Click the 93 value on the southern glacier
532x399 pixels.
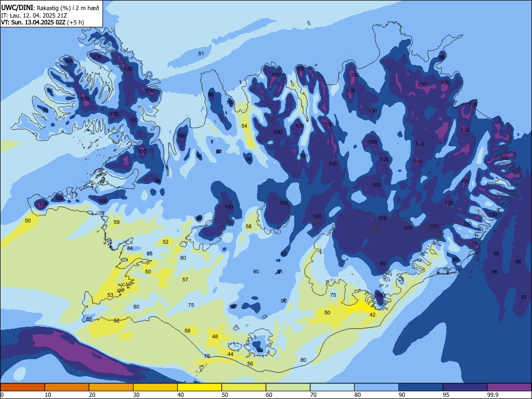tap(260, 350)
